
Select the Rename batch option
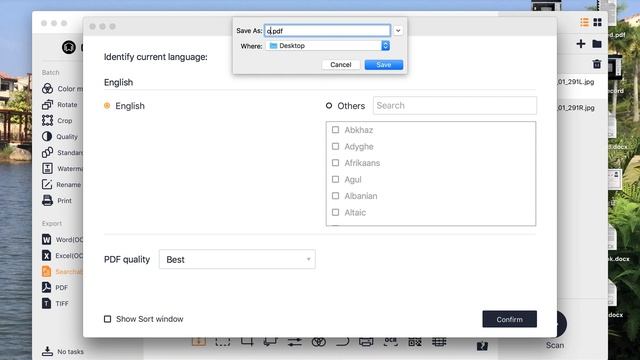[x=61, y=184]
